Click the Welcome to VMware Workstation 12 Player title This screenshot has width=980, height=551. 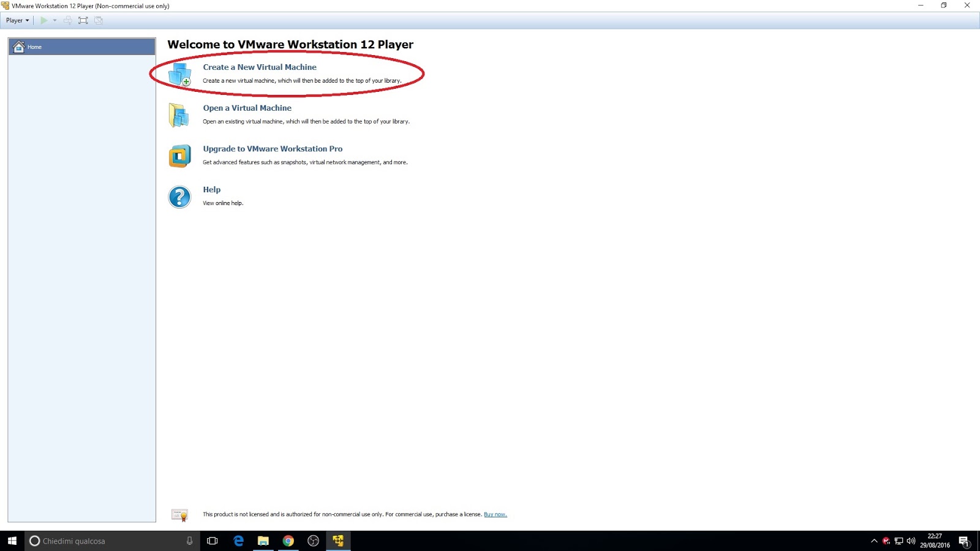[x=290, y=44]
